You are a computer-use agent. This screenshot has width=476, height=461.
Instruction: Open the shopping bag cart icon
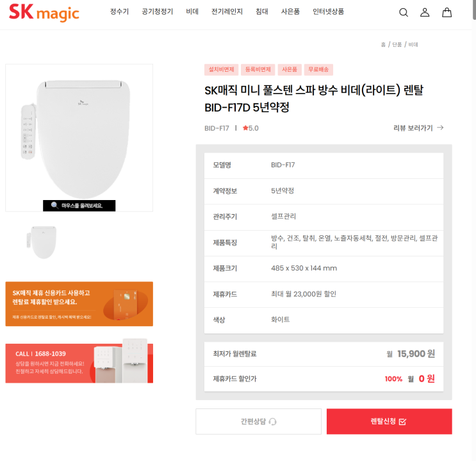coord(447,12)
